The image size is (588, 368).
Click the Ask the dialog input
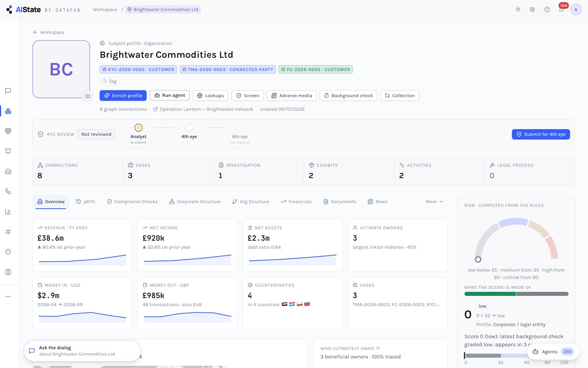coord(82,351)
